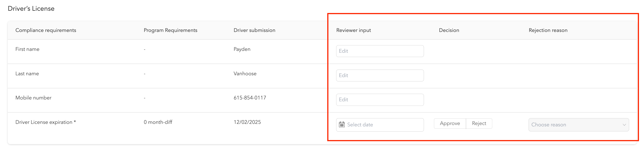Click the First name Edit input field
Image resolution: width=644 pixels, height=151 pixels.
(380, 51)
